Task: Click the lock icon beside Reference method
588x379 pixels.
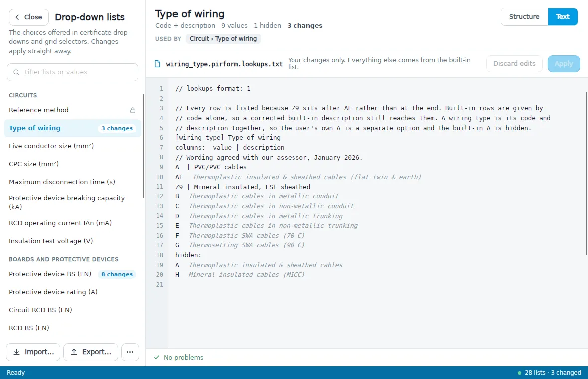Action: point(133,110)
